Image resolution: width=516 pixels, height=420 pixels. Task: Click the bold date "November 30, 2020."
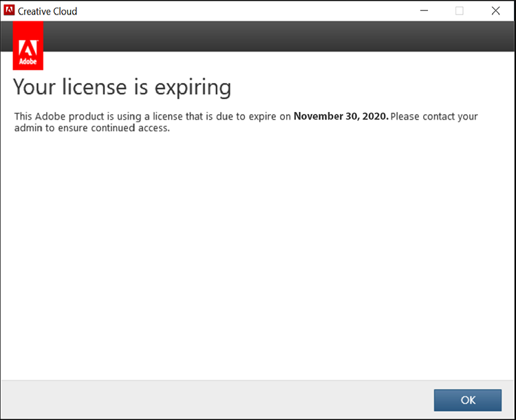tap(341, 116)
